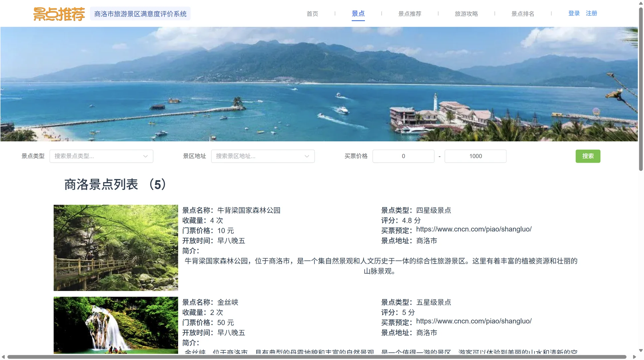
Task: Expand the 景区地址 dropdown
Action: click(263, 156)
